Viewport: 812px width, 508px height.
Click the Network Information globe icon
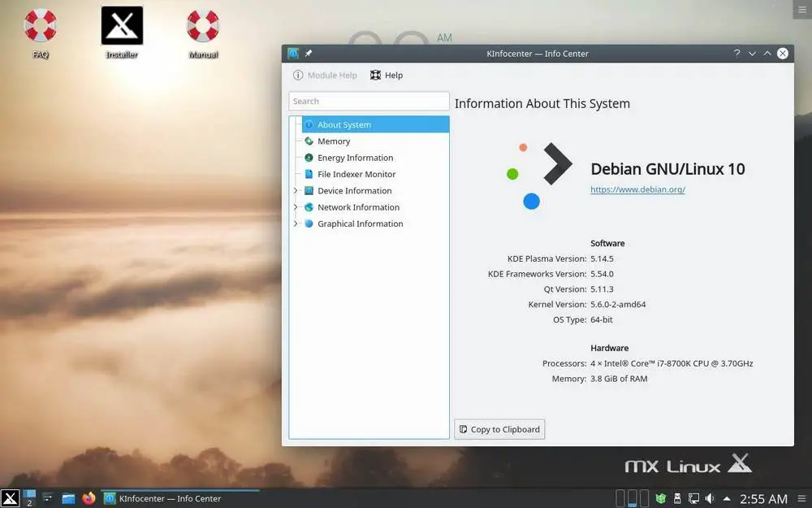[x=309, y=207]
